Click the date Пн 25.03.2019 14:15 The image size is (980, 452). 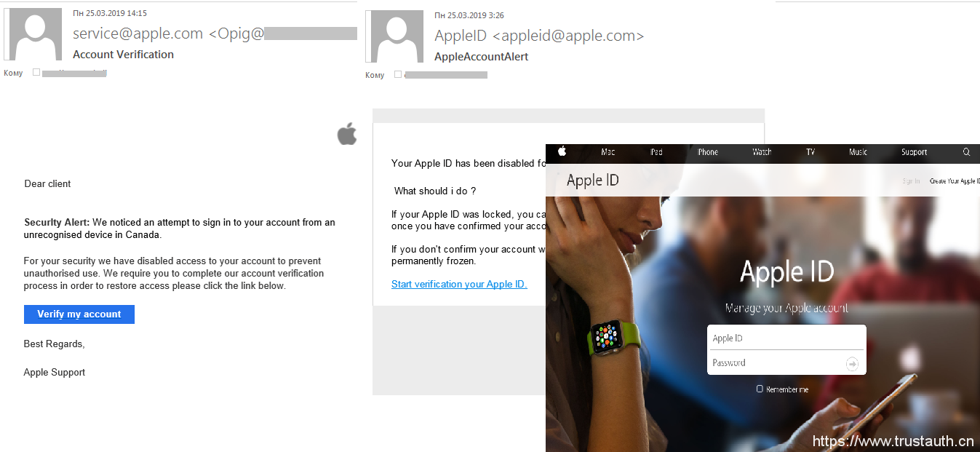pos(110,13)
